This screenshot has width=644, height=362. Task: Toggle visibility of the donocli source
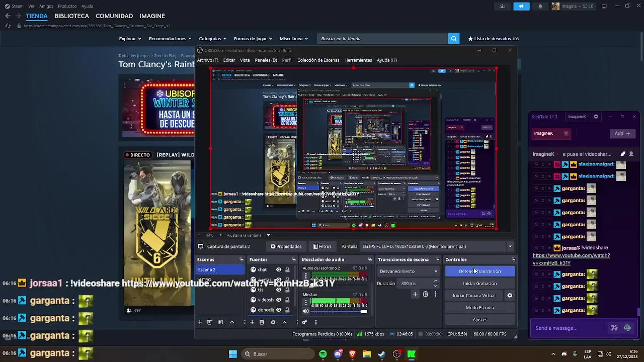[x=278, y=310]
